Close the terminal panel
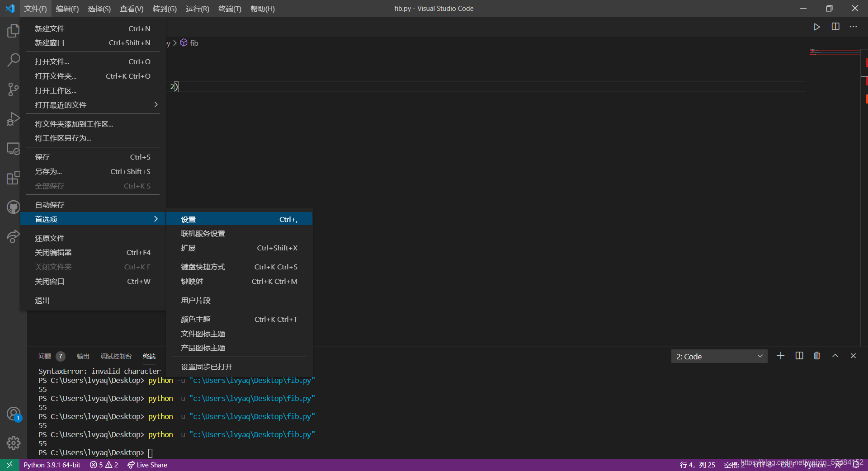Image resolution: width=868 pixels, height=471 pixels. point(853,356)
